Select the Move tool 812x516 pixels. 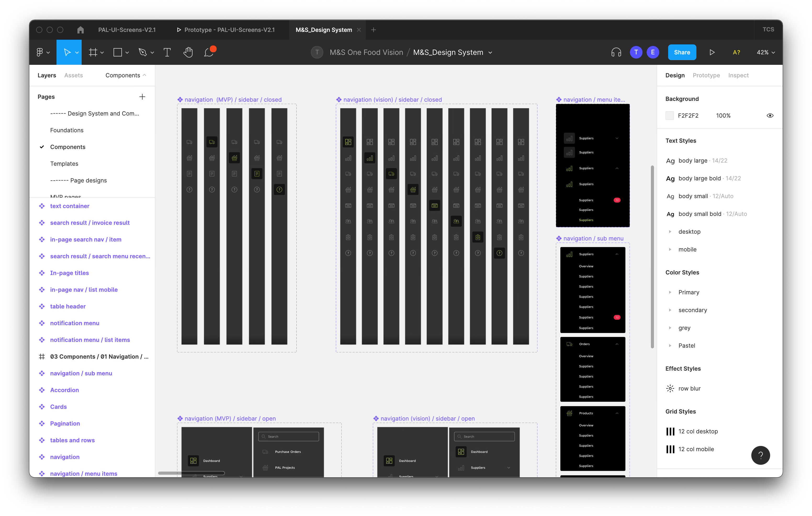(67, 52)
